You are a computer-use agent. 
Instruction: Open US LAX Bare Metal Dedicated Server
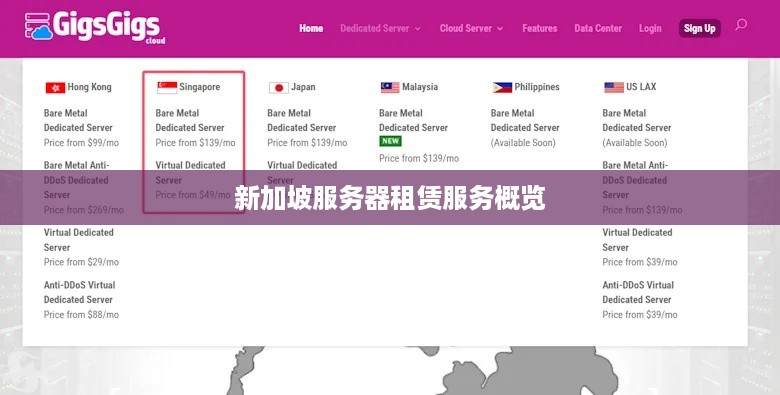[x=637, y=120]
